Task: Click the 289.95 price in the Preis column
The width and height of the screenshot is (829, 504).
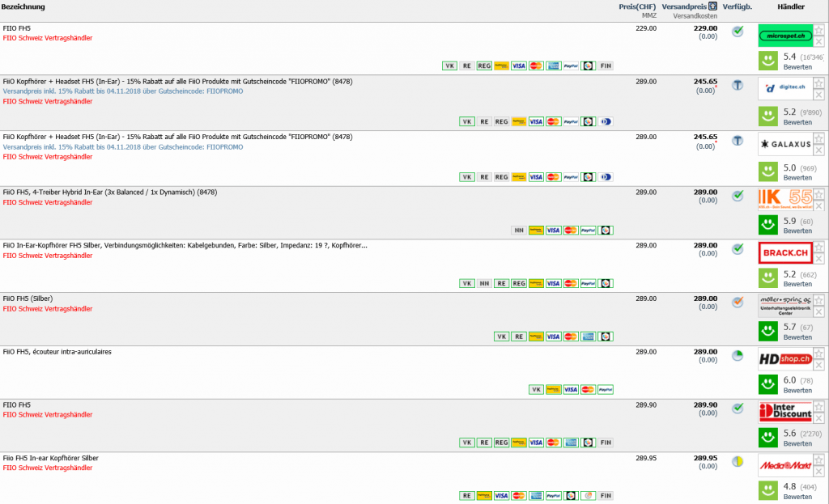Action: point(646,458)
